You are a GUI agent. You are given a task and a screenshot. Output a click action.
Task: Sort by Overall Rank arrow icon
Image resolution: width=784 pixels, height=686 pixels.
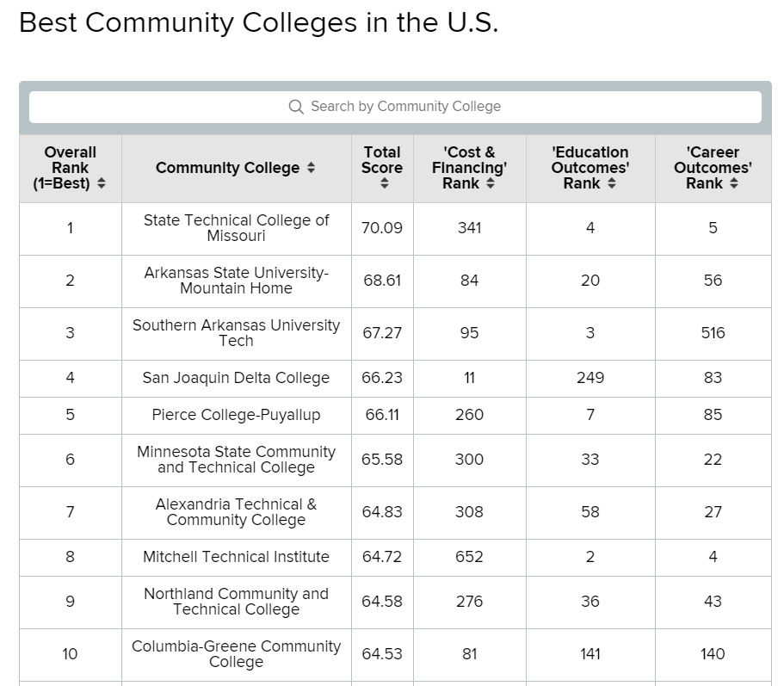[x=102, y=183]
